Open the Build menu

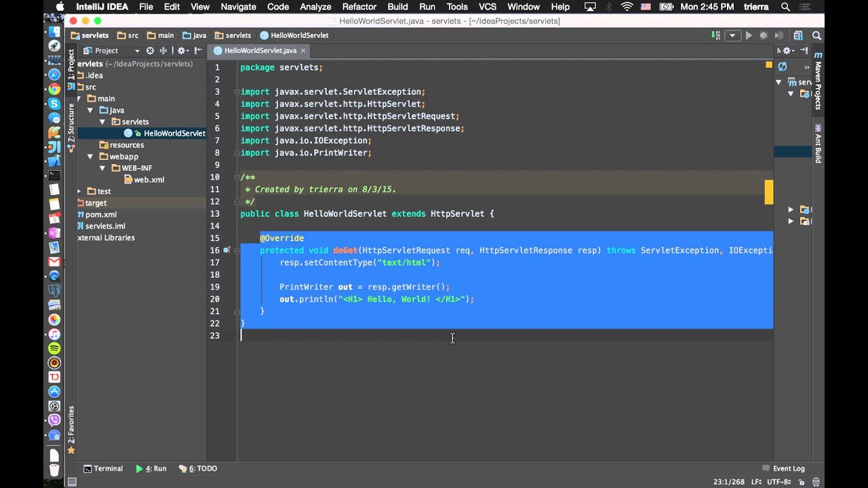pos(397,7)
